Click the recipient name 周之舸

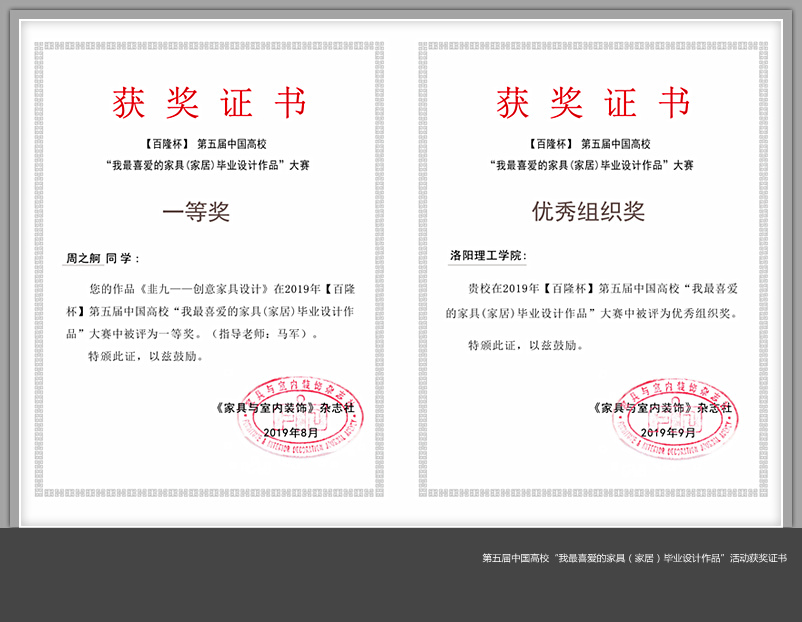click(83, 258)
